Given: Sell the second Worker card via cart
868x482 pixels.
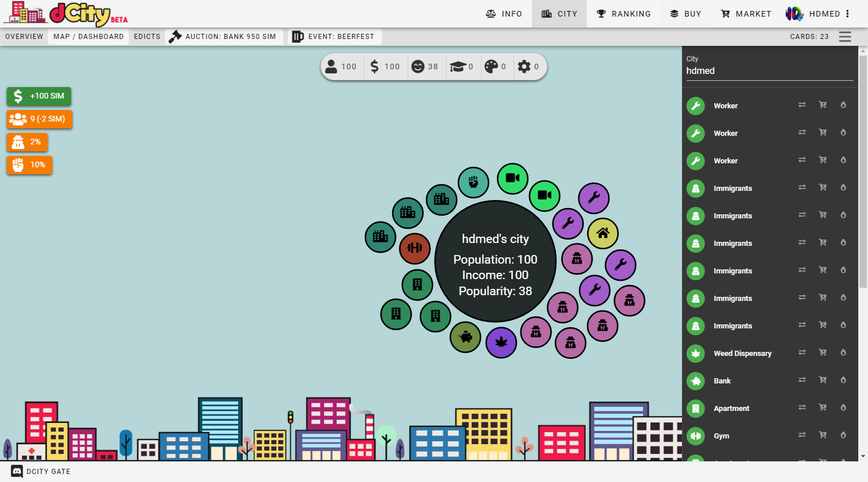Looking at the screenshot, I should coord(823,132).
